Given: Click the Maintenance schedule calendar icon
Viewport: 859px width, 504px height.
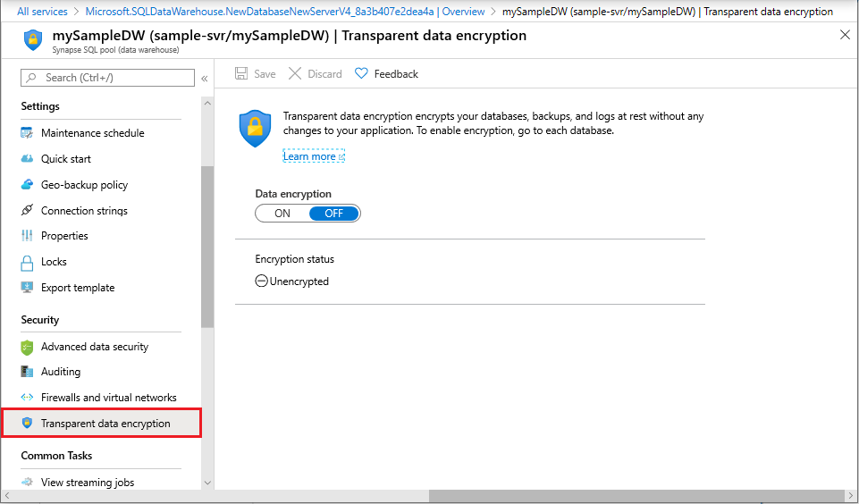Looking at the screenshot, I should 27,132.
